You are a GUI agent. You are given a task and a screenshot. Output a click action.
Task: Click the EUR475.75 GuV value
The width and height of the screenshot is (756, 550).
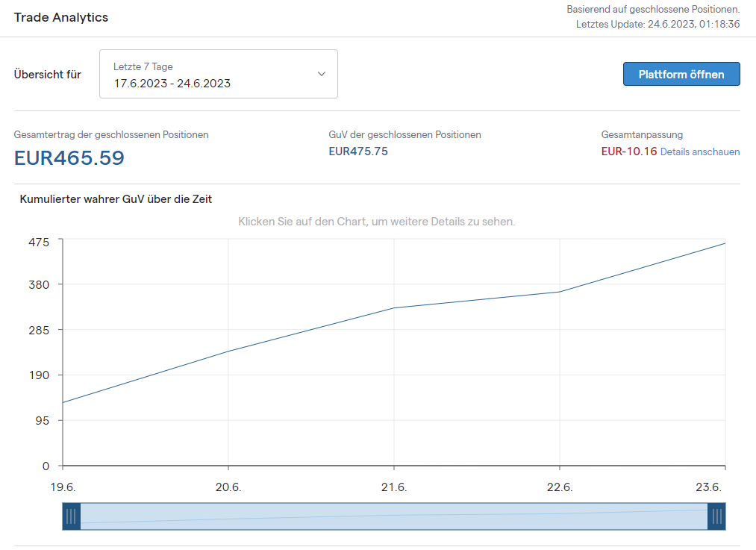click(x=358, y=151)
